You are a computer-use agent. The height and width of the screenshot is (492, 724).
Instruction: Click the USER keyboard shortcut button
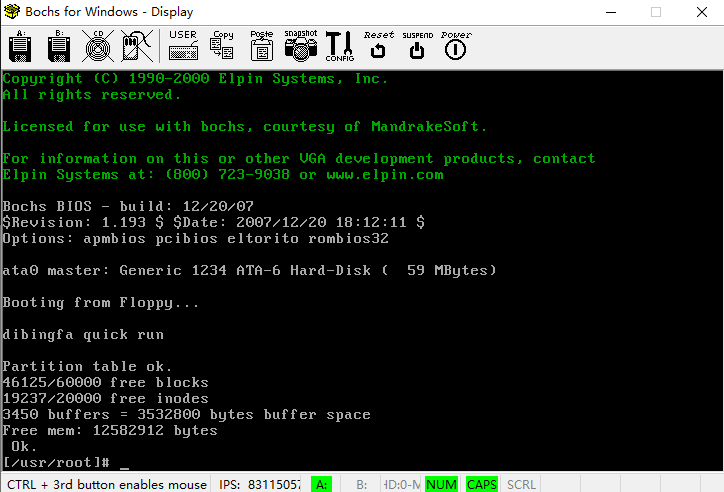183,46
